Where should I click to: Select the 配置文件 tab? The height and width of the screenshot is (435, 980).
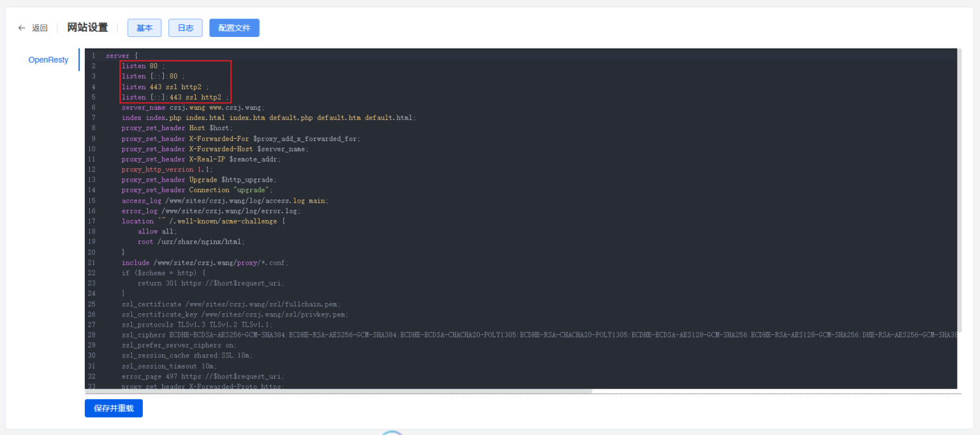[234, 28]
